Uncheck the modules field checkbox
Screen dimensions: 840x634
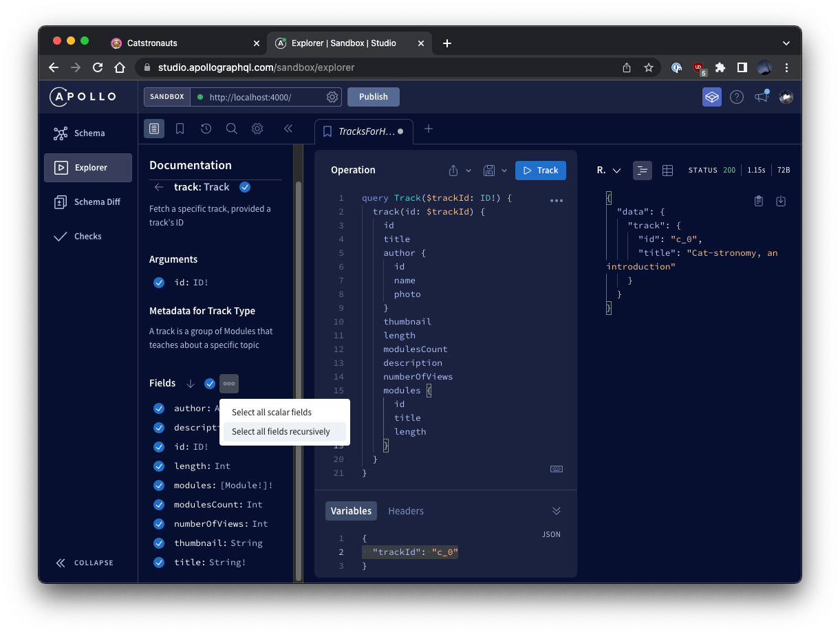[x=159, y=485]
